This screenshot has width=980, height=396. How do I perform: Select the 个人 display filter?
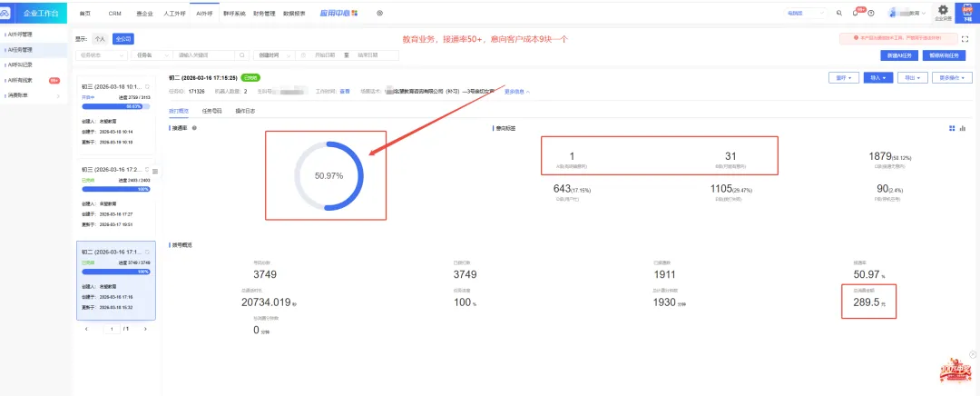[100, 39]
